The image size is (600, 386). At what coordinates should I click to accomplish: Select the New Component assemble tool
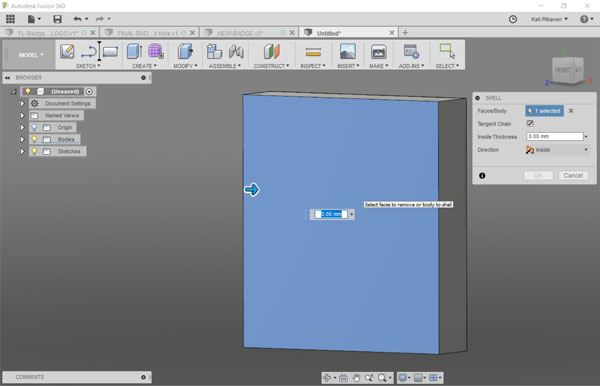214,51
